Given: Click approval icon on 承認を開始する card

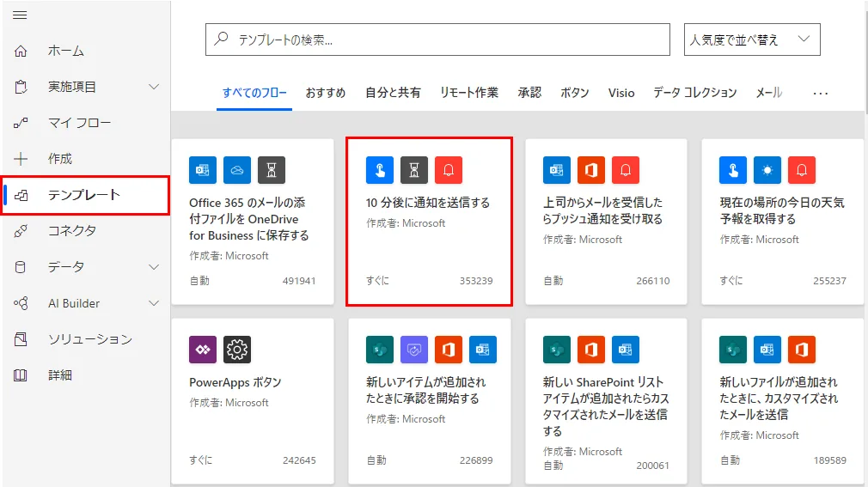Looking at the screenshot, I should (414, 350).
